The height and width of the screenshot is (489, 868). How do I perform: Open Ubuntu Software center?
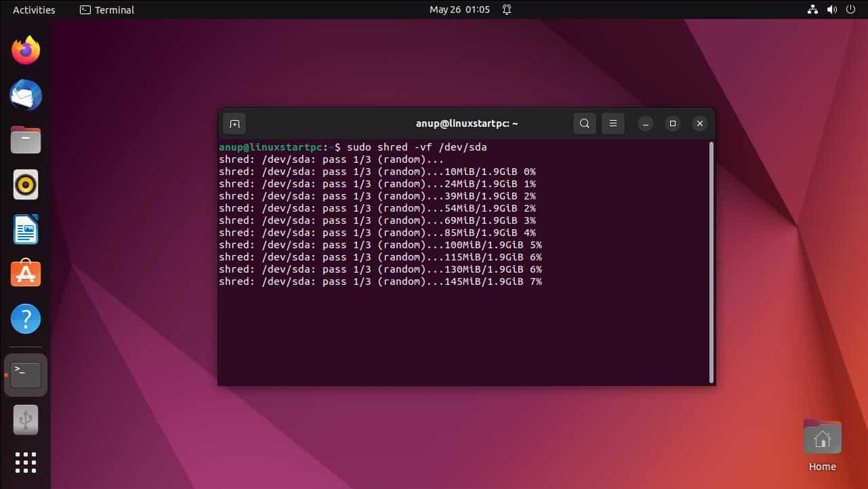pyautogui.click(x=26, y=273)
